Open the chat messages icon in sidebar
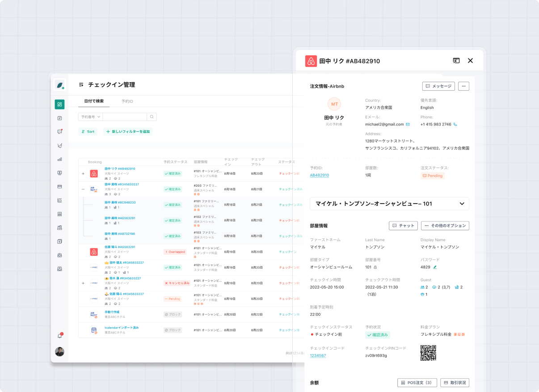539x392 pixels. [59, 132]
